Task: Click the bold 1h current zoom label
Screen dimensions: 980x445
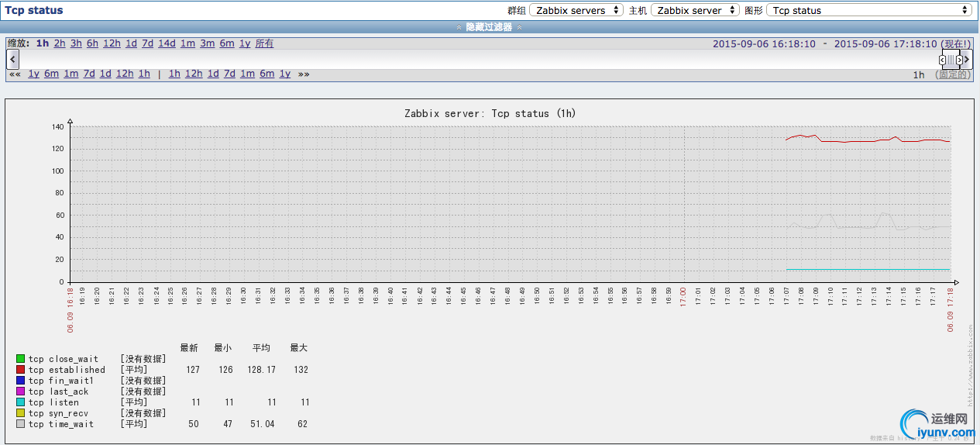Action: 43,43
